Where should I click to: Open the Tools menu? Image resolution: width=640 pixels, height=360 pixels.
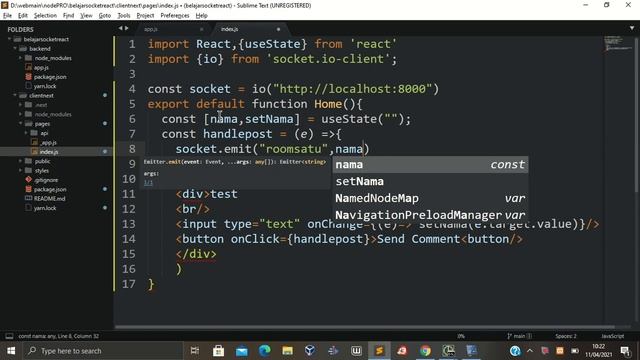point(124,16)
